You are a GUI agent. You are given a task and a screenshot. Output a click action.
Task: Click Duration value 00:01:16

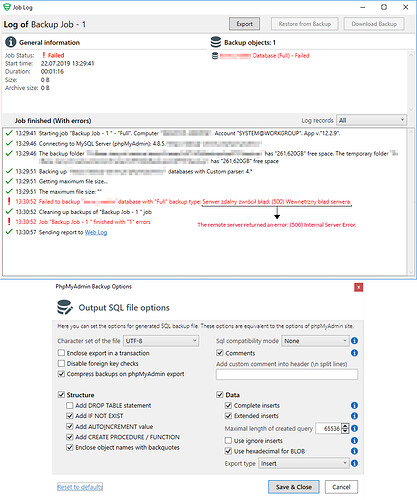tap(52, 71)
